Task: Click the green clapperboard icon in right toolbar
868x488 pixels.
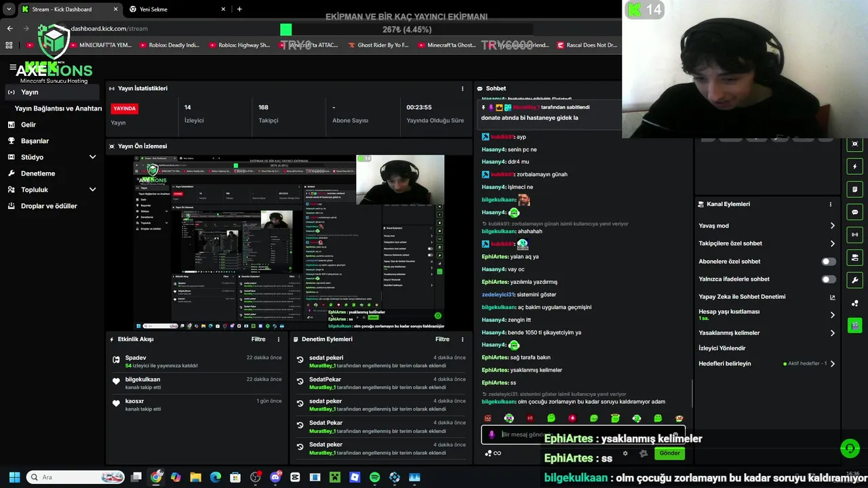Action: [854, 325]
